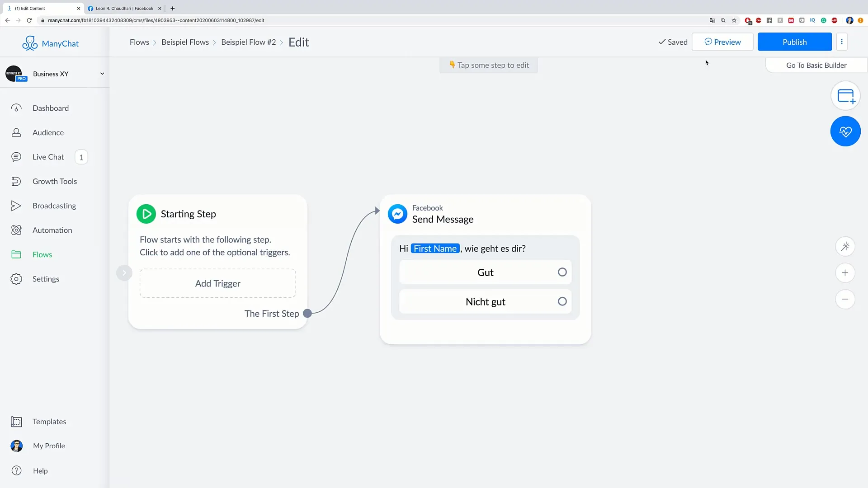
Task: Select the 'Nicht gut' radio button option
Action: [x=561, y=301]
